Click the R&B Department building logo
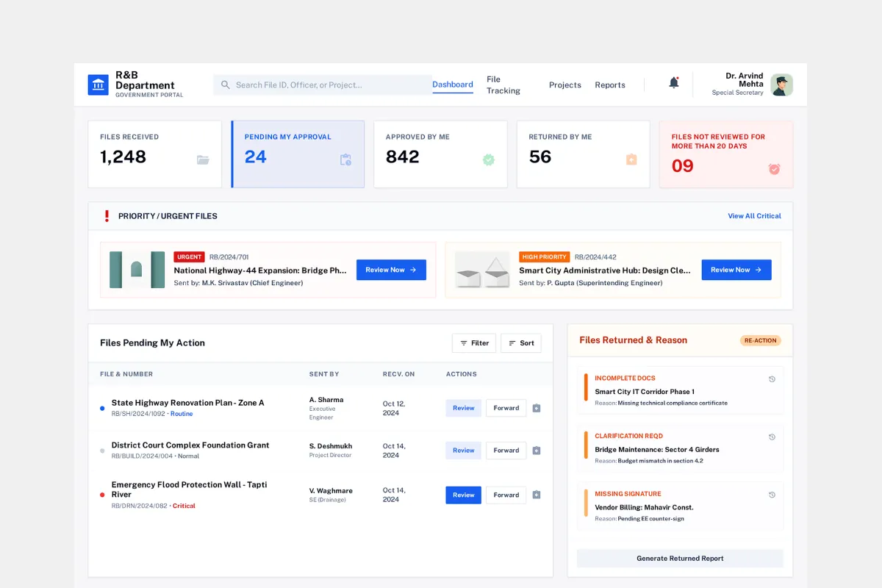882x588 pixels. (98, 83)
